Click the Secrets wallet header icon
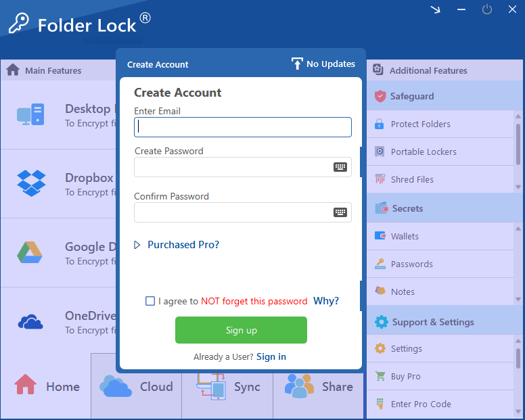The width and height of the screenshot is (525, 420). coord(382,208)
